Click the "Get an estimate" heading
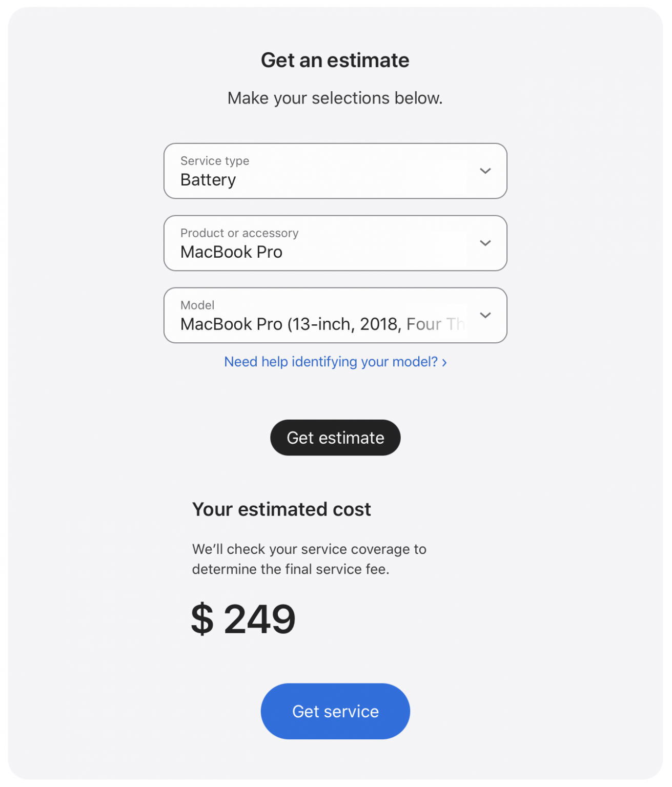The image size is (672, 787). (x=335, y=60)
